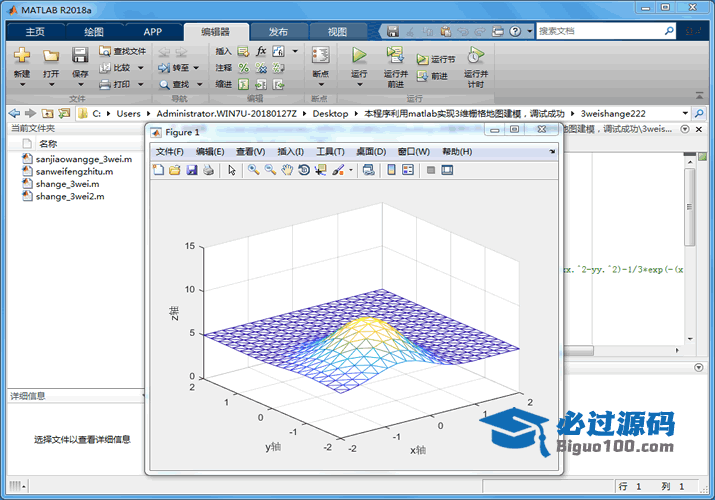This screenshot has height=500, width=715.
Task: Open the APP ribbon tab
Action: (153, 31)
